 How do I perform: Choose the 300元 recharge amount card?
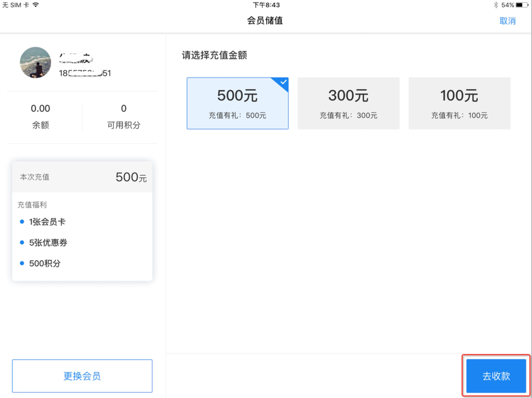tap(348, 103)
